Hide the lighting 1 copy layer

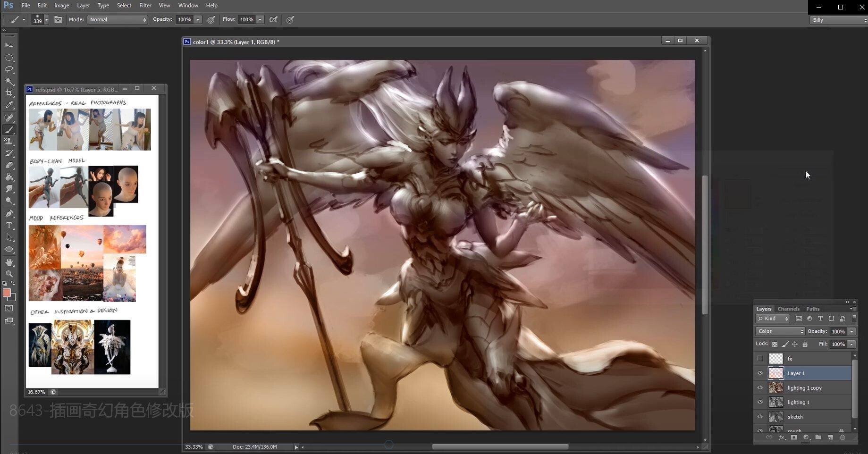[760, 388]
